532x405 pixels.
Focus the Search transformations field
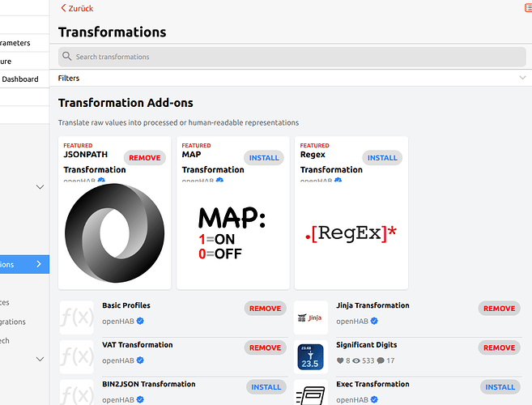292,57
